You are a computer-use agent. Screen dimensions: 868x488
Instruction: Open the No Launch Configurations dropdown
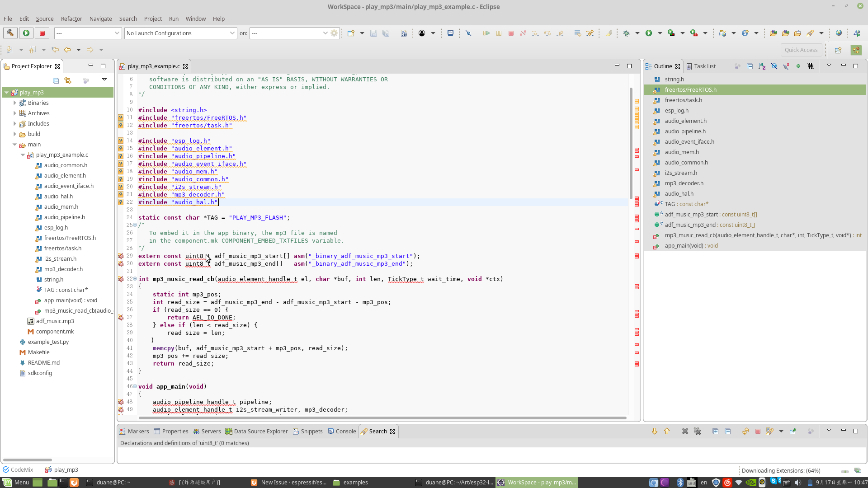pyautogui.click(x=180, y=33)
